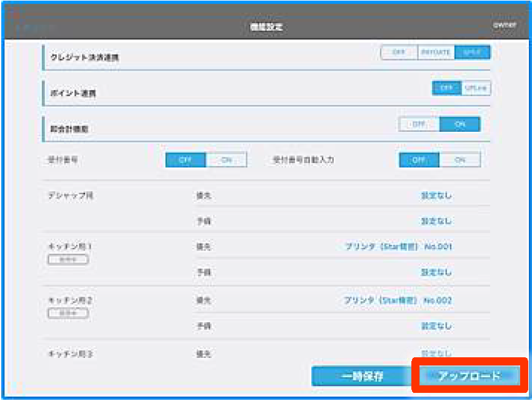The height and width of the screenshot is (401, 532).
Task: Click small button under キッチン用1 label
Action: (x=68, y=259)
